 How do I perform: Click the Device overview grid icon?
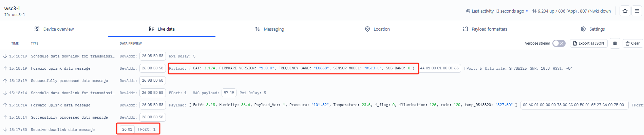click(37, 29)
